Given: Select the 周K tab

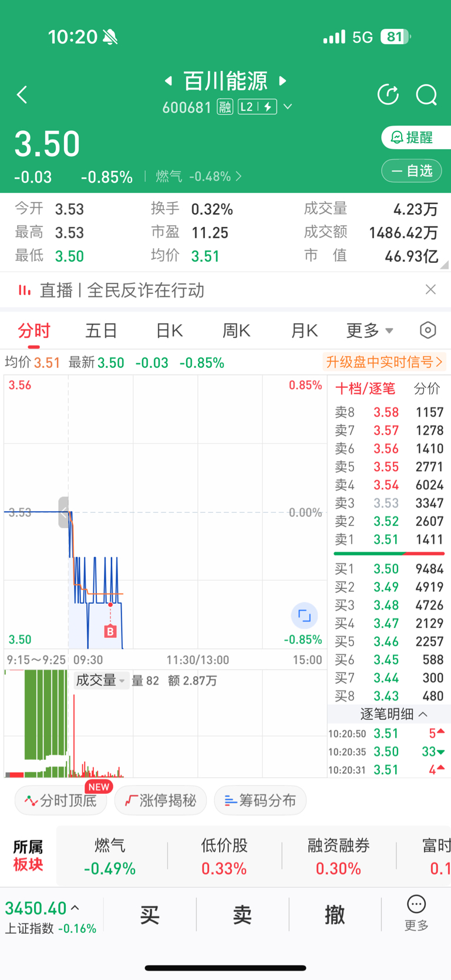Looking at the screenshot, I should tap(236, 331).
